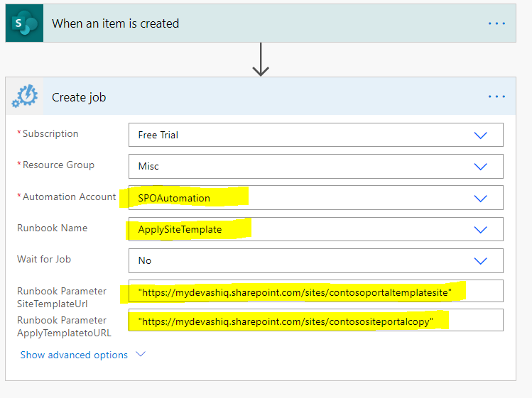Click the Azure Automation icon on Create job

coord(24,96)
